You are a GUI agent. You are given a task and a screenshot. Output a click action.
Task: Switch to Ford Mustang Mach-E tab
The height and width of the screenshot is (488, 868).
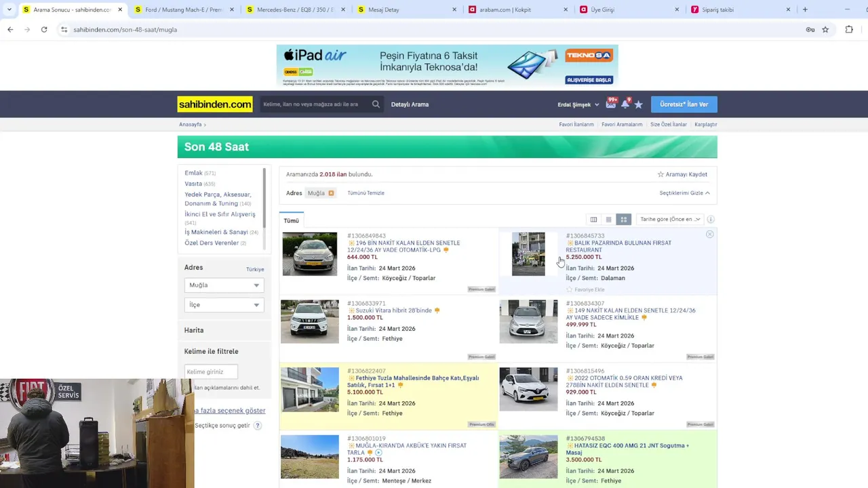183,9
